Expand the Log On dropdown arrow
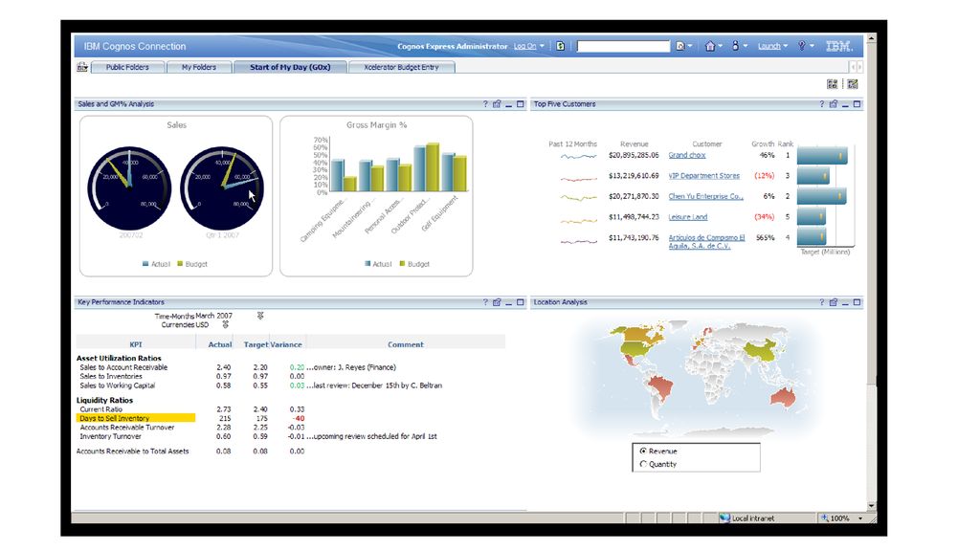 coord(542,46)
